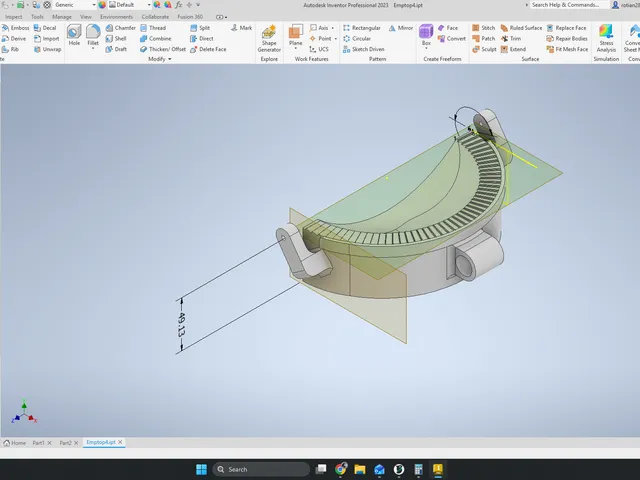Screen dimensions: 640x480
Task: Select the Rib tool
Action: (10, 49)
